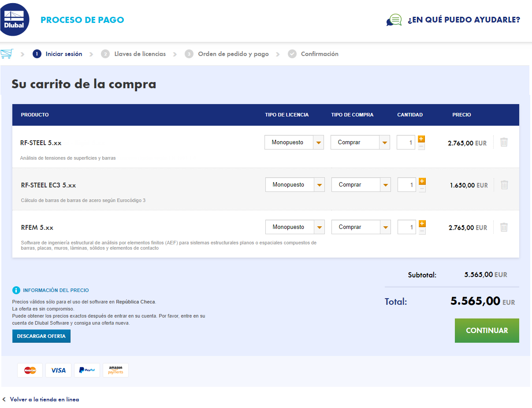The image size is (532, 408).
Task: Click the Amazon Payments icon
Action: pos(115,370)
